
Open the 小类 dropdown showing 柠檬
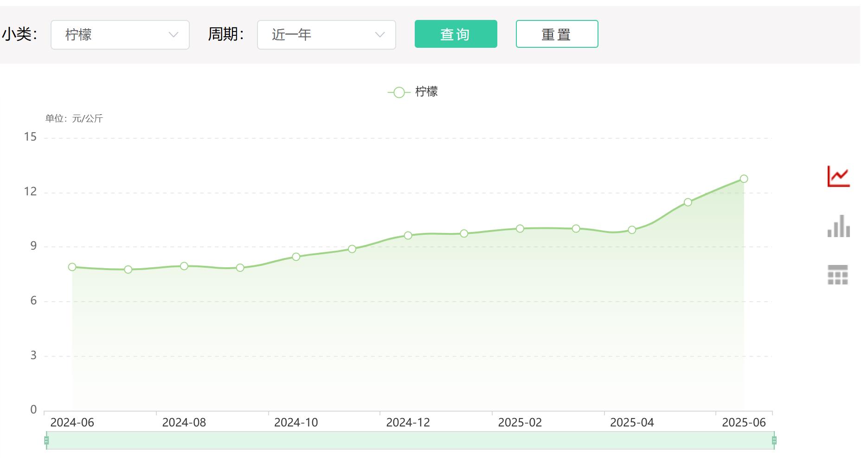tap(120, 35)
